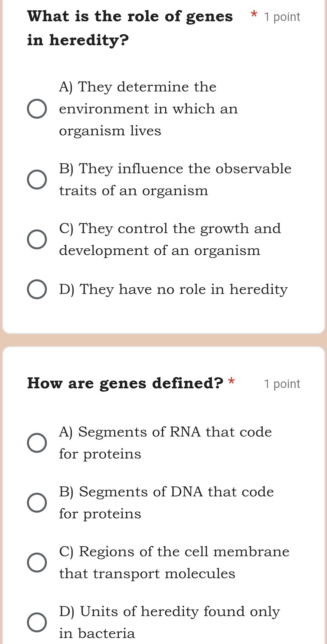Choose option C about controlling growth and development
The height and width of the screenshot is (644, 327).
(x=37, y=239)
